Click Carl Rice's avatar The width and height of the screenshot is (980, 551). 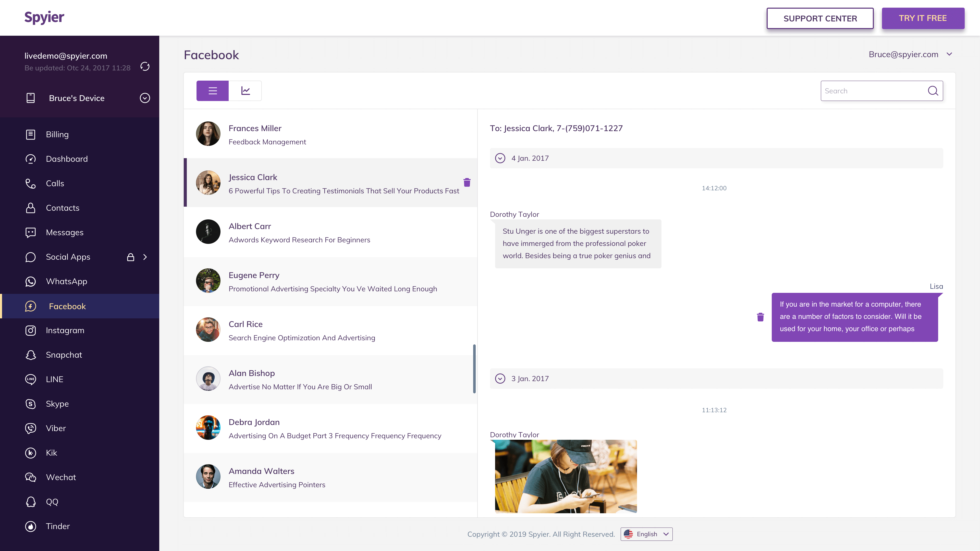pyautogui.click(x=208, y=330)
